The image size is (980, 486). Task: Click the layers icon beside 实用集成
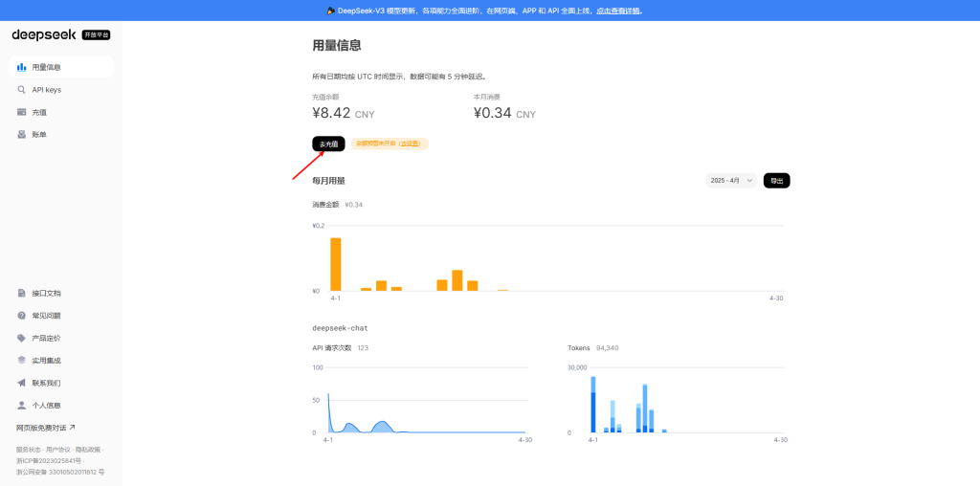[x=21, y=361]
